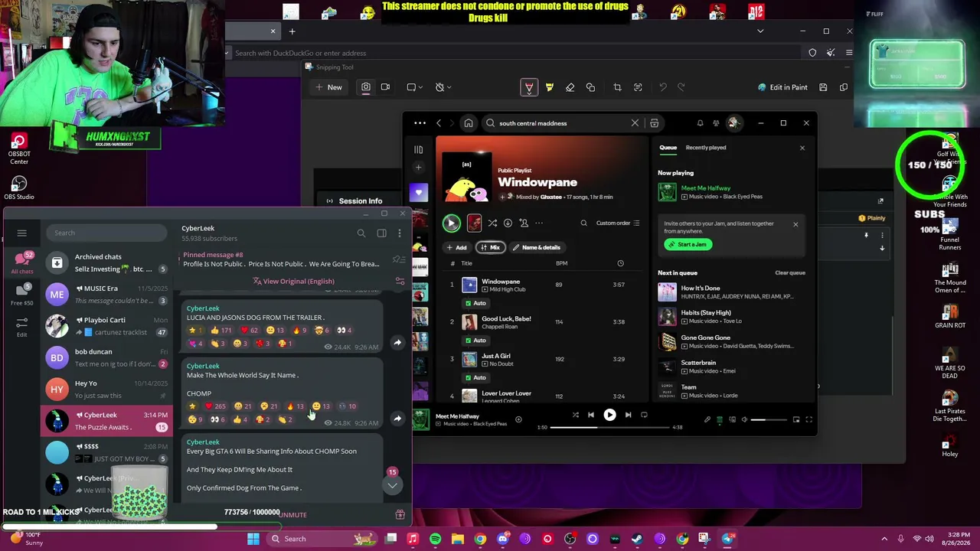Click Start a Jam button
The width and height of the screenshot is (980, 551).
(x=688, y=245)
